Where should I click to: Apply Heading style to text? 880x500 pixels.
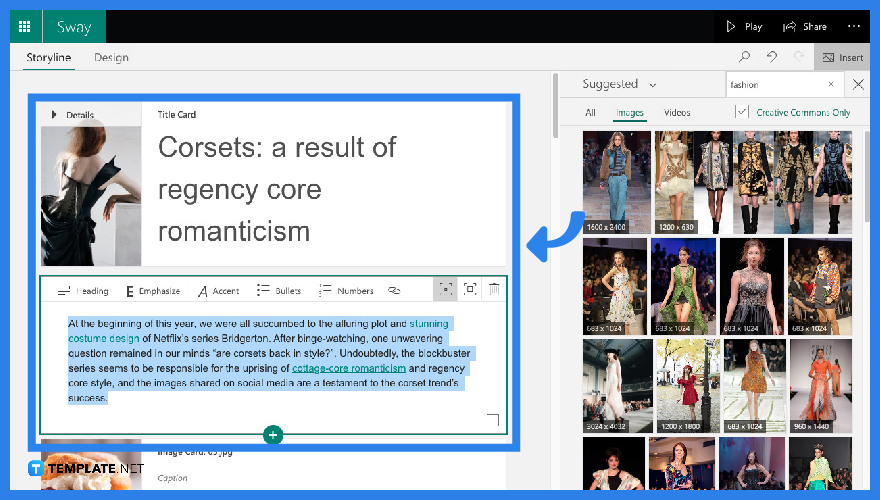(83, 291)
